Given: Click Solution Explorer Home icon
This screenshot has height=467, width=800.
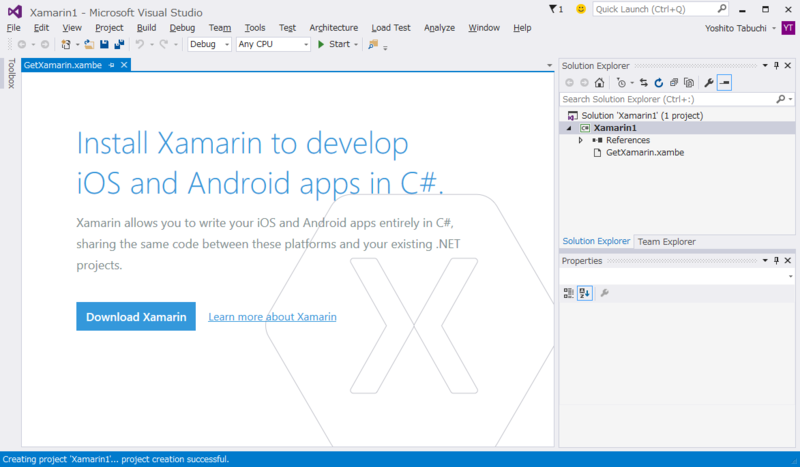Looking at the screenshot, I should [x=599, y=83].
